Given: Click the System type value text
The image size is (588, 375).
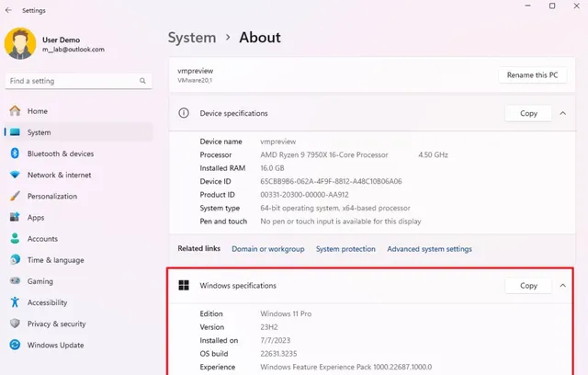Looking at the screenshot, I should coord(335,208).
